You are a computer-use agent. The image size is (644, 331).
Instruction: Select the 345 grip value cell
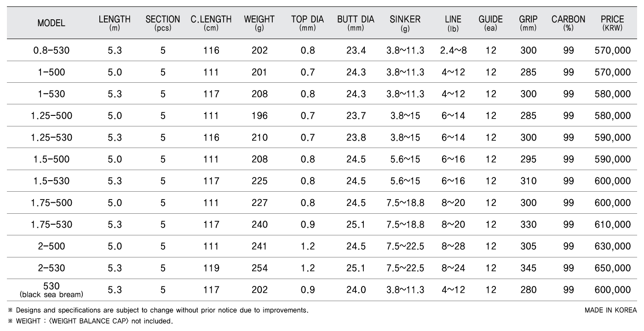coord(528,268)
